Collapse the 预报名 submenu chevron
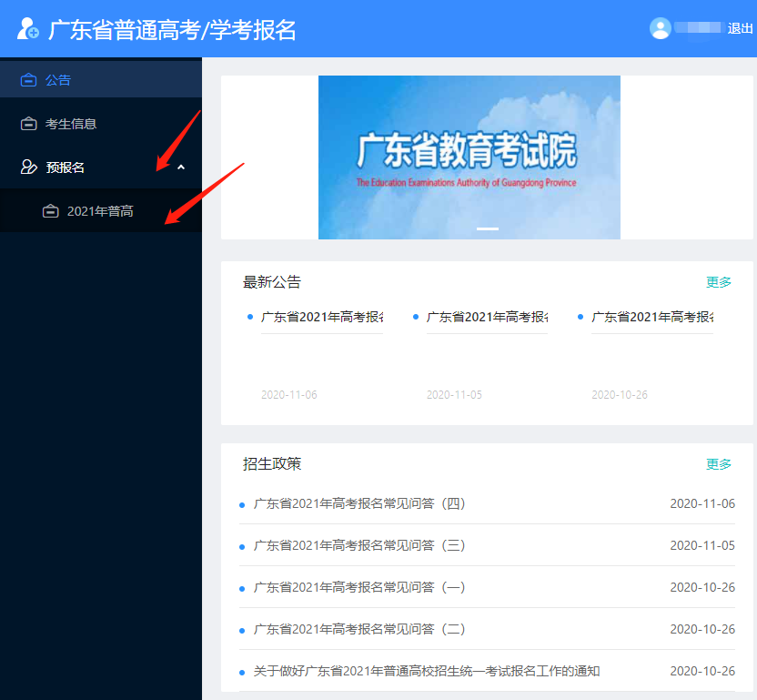Image resolution: width=757 pixels, height=700 pixels. [180, 167]
